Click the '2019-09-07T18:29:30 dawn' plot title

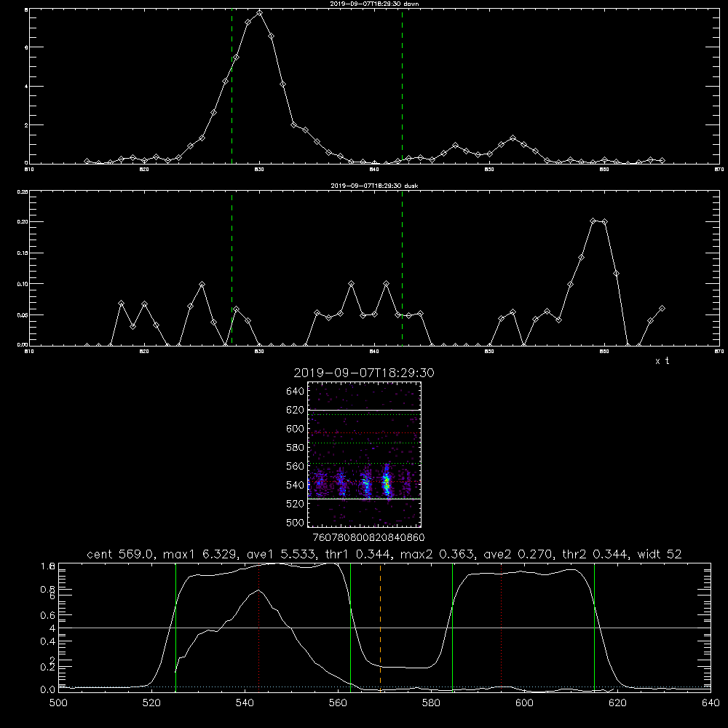374,4
